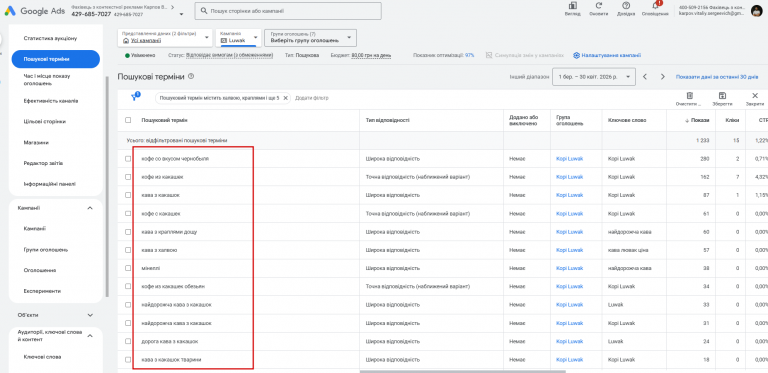Click the Оновити refresh icon

click(x=599, y=6)
